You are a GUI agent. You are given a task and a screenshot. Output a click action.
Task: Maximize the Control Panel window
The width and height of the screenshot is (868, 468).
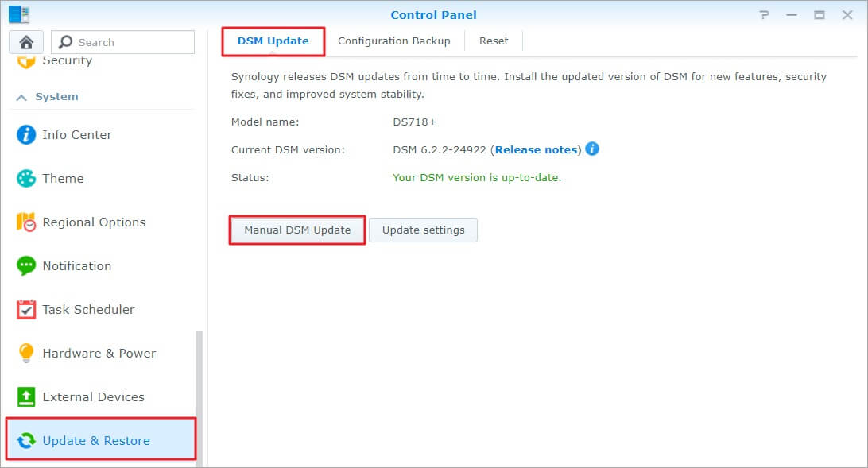pyautogui.click(x=820, y=15)
